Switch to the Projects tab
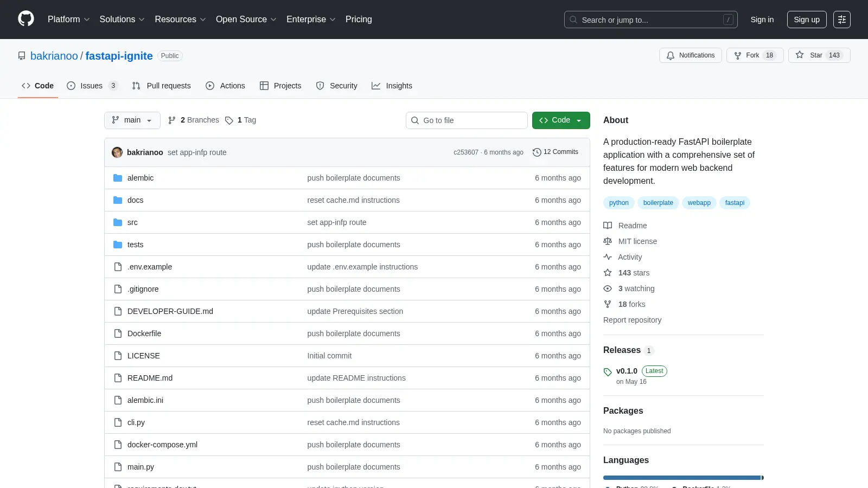Screen dimensions: 868x488 click(x=280, y=86)
